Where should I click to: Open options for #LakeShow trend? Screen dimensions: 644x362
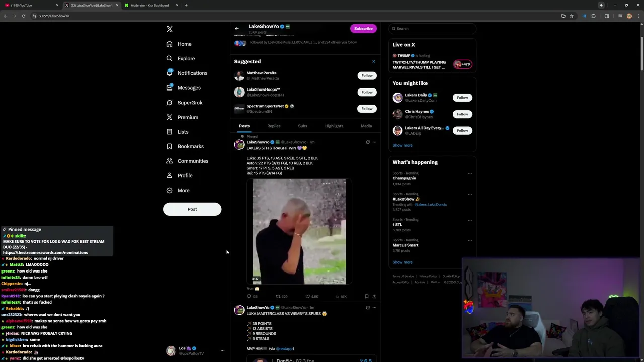pyautogui.click(x=470, y=195)
